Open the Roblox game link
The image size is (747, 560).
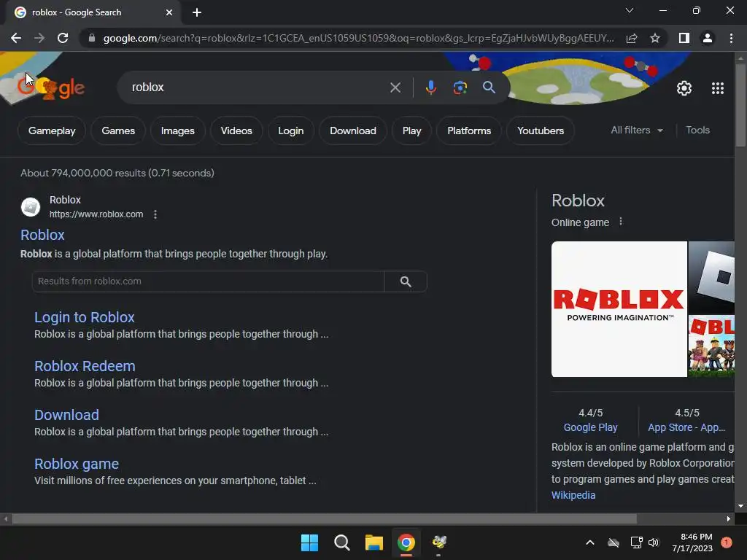[x=77, y=464]
